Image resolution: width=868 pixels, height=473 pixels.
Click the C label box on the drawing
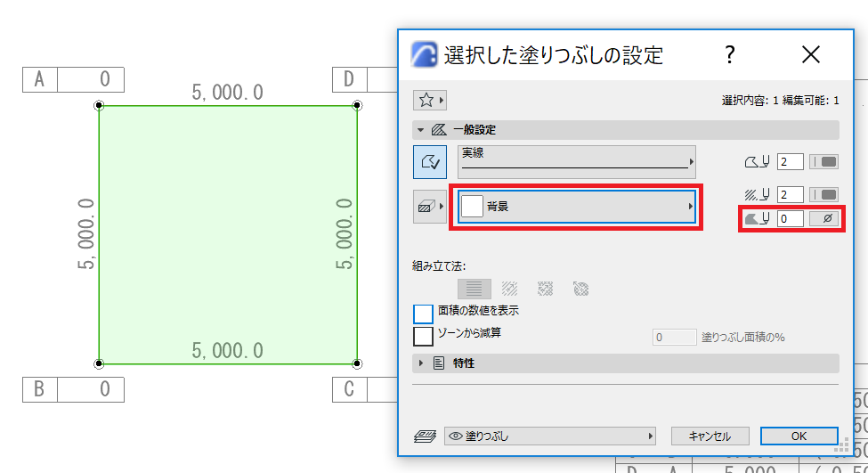(350, 390)
